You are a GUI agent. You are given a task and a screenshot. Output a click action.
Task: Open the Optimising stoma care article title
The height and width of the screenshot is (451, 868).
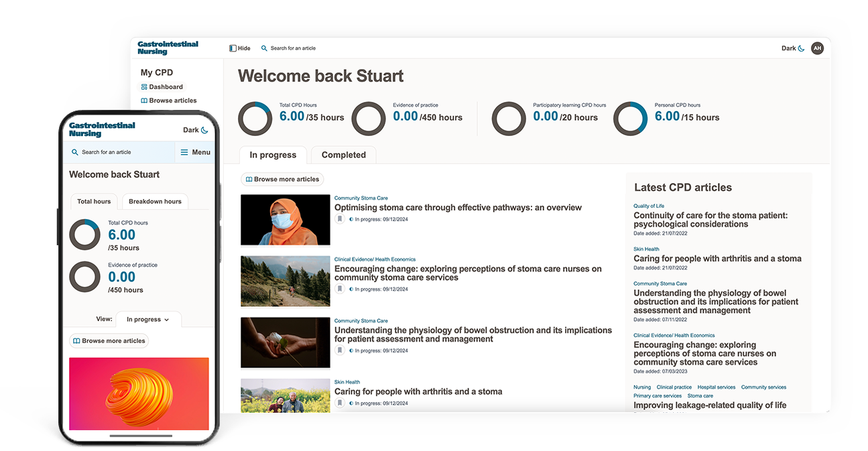point(458,208)
